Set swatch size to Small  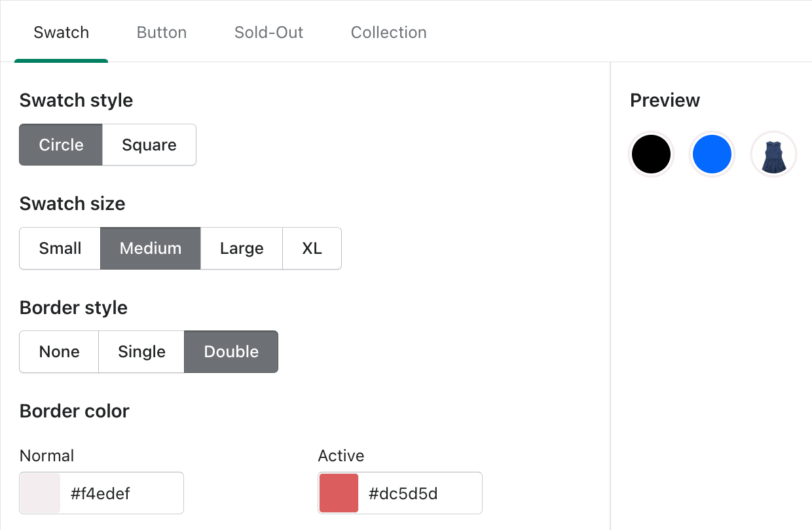(60, 248)
